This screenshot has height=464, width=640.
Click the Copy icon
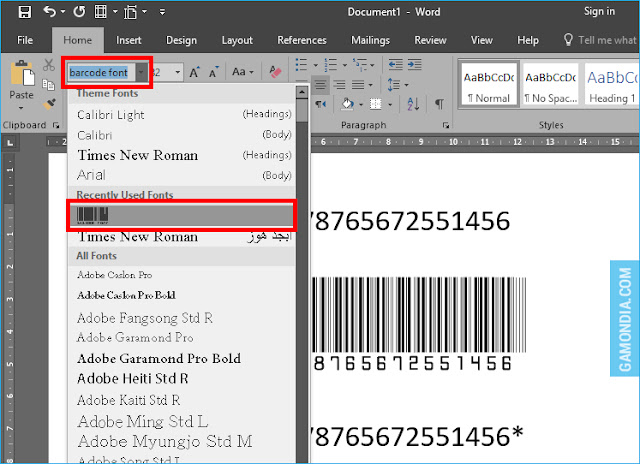point(49,84)
